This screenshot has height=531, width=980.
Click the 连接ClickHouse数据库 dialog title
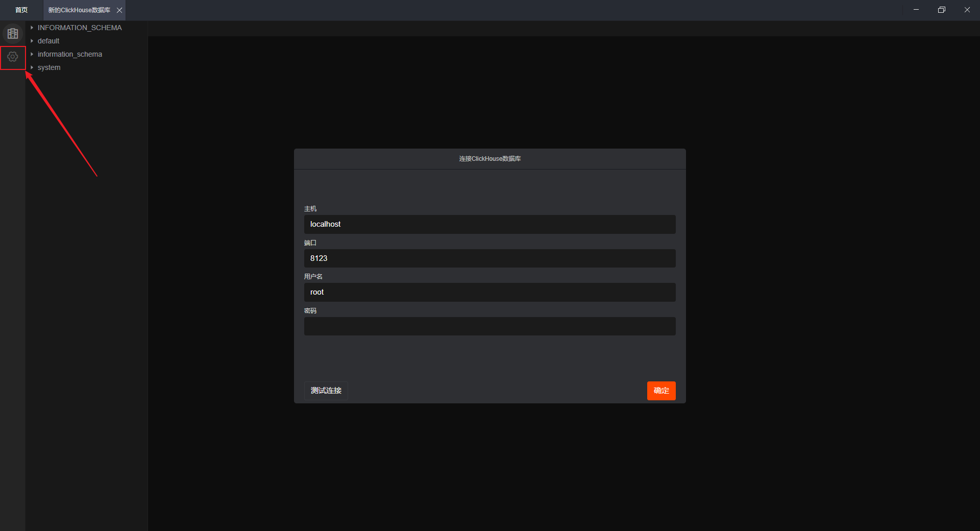coord(490,159)
